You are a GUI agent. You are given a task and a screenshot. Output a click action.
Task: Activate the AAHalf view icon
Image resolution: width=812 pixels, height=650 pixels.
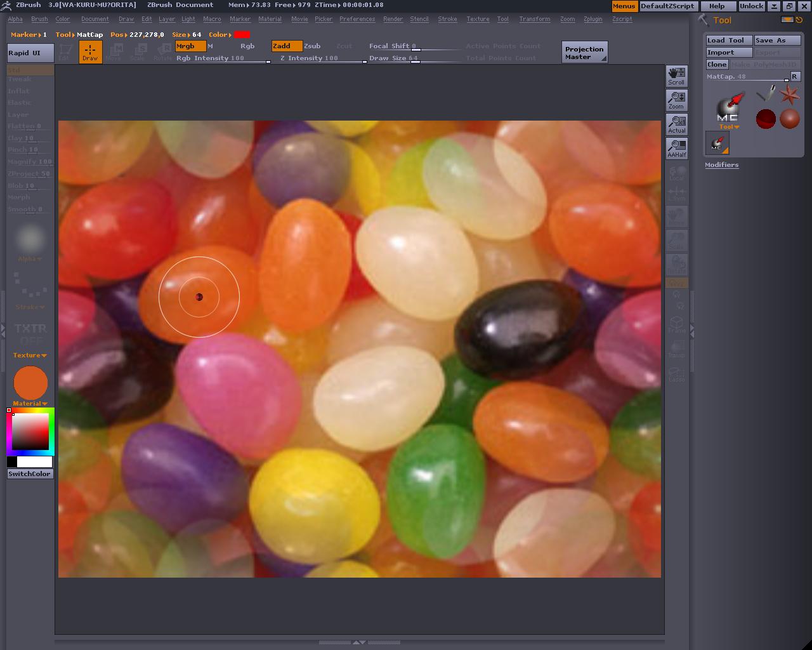(677, 148)
